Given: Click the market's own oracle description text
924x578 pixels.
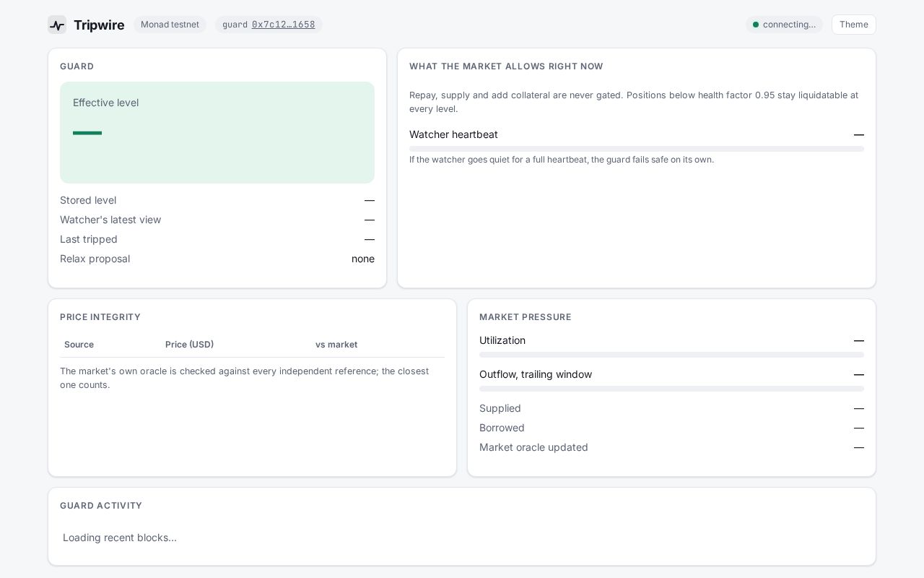Looking at the screenshot, I should pos(245,378).
